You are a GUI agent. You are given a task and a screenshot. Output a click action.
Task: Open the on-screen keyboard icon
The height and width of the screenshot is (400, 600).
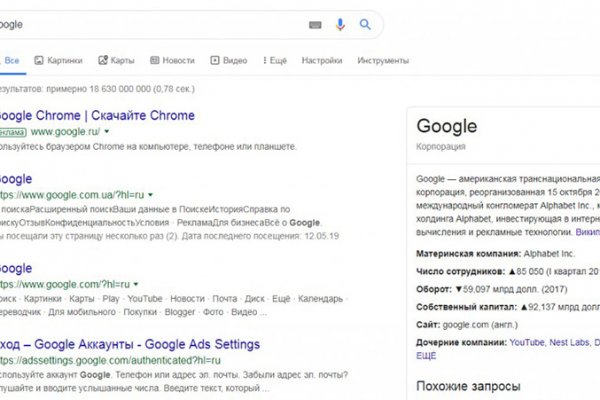316,24
